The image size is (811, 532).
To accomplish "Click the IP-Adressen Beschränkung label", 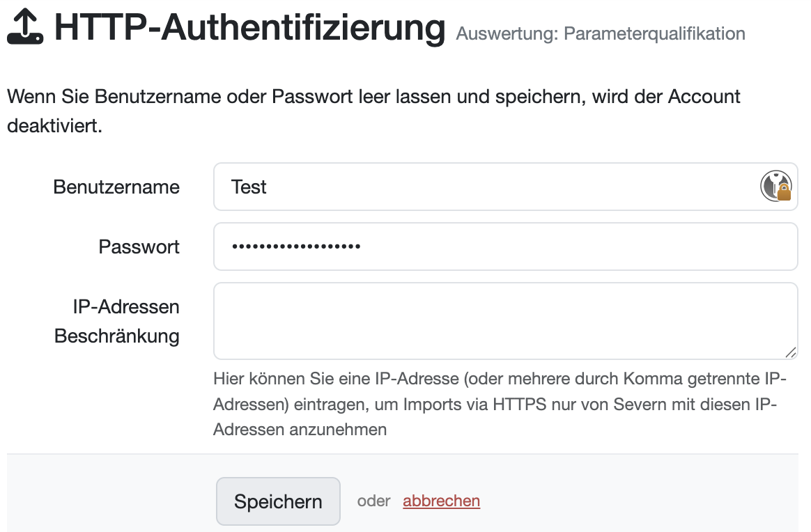I will [117, 321].
